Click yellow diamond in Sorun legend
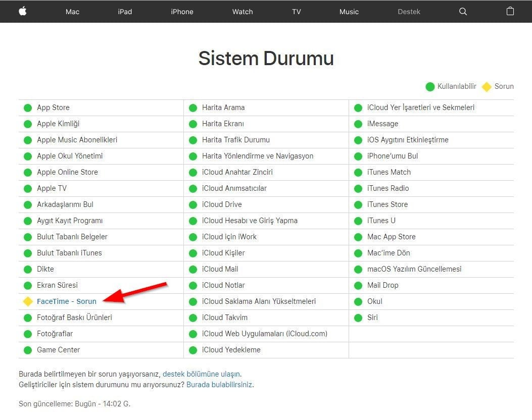This screenshot has width=532, height=420. pyautogui.click(x=487, y=87)
